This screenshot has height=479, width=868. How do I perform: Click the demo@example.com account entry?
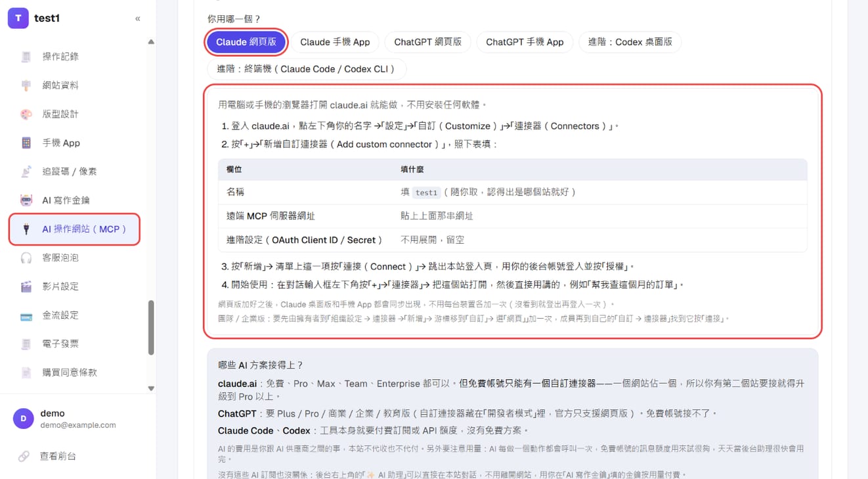coord(78,425)
